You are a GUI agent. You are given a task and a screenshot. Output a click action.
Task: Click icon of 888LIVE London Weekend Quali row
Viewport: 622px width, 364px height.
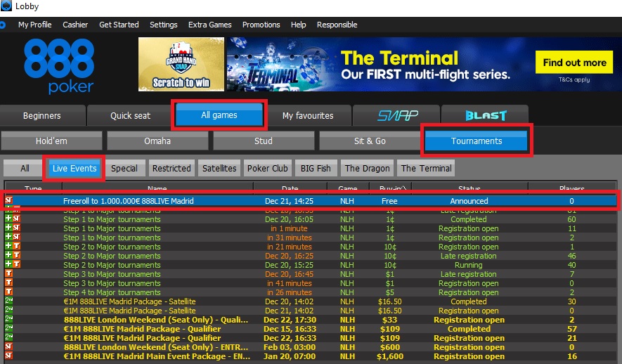[x=8, y=319]
